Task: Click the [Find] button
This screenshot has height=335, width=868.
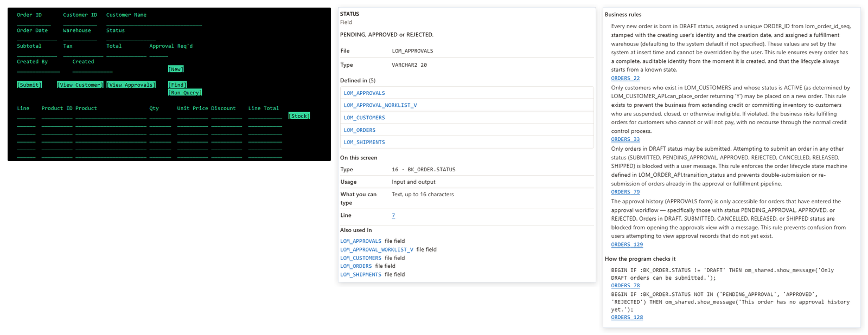Action: (177, 85)
